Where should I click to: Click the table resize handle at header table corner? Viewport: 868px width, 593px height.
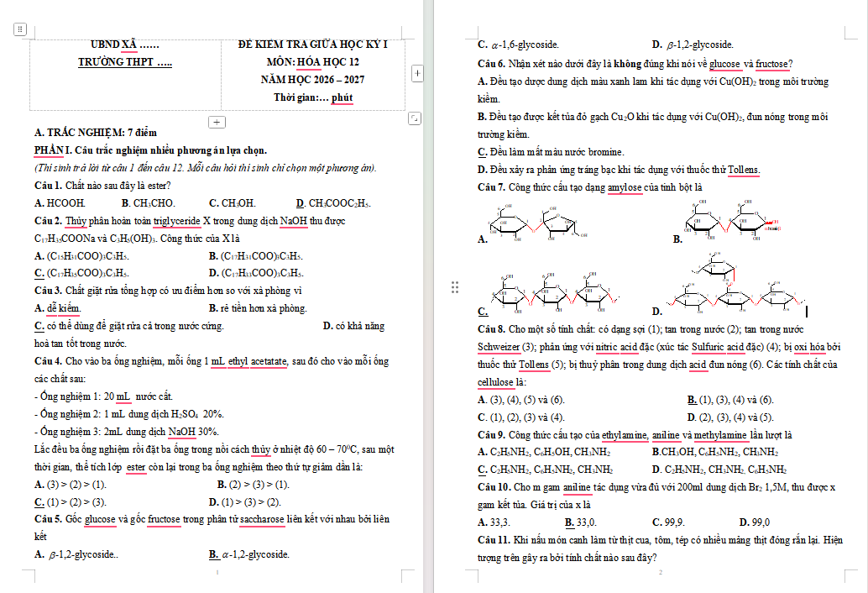point(414,118)
